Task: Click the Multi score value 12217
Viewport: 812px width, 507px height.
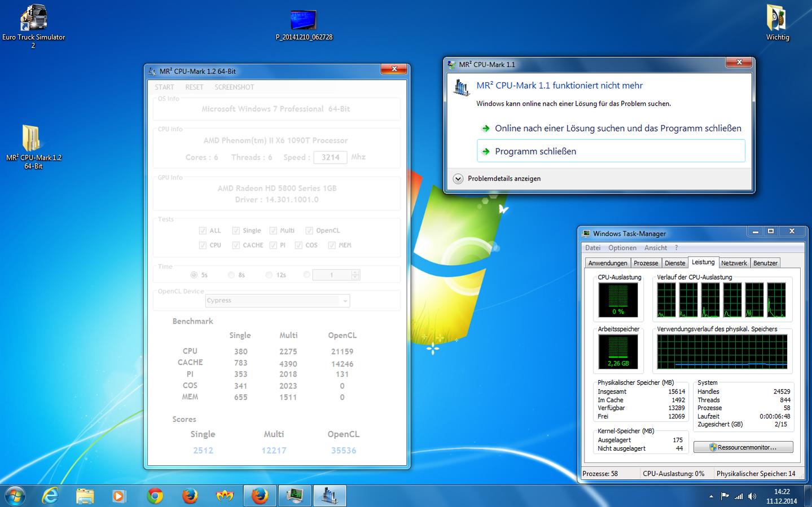Action: [274, 450]
